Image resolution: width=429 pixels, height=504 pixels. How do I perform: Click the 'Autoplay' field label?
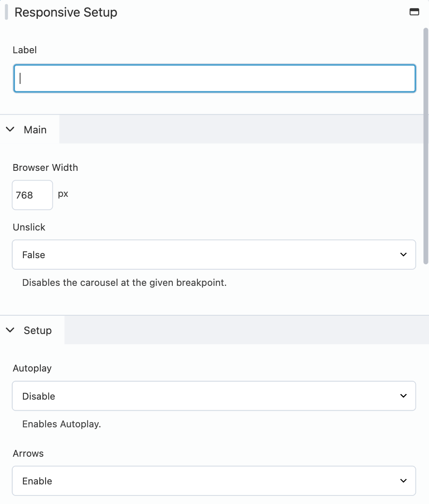tap(32, 369)
